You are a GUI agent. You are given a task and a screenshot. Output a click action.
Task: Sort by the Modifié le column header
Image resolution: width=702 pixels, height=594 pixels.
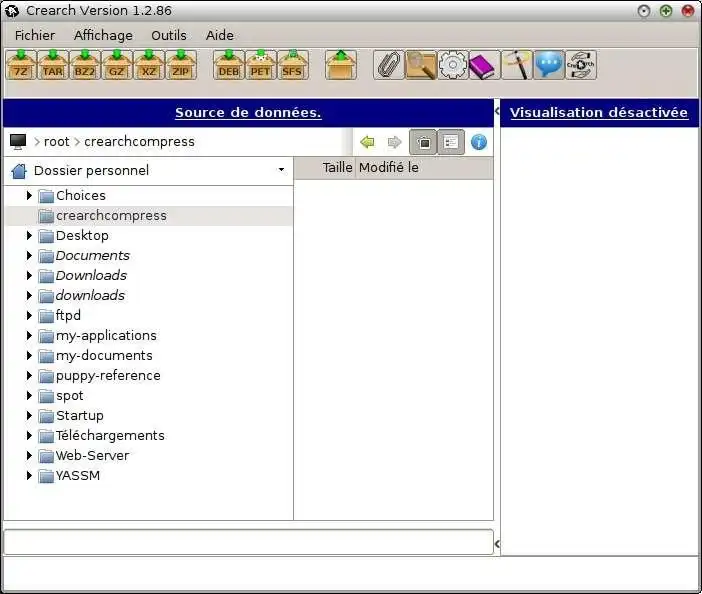pyautogui.click(x=424, y=168)
